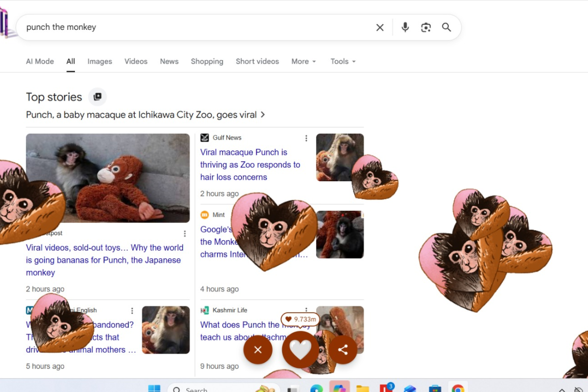Click the heart button to send love
The width and height of the screenshot is (588, 392).
click(300, 350)
